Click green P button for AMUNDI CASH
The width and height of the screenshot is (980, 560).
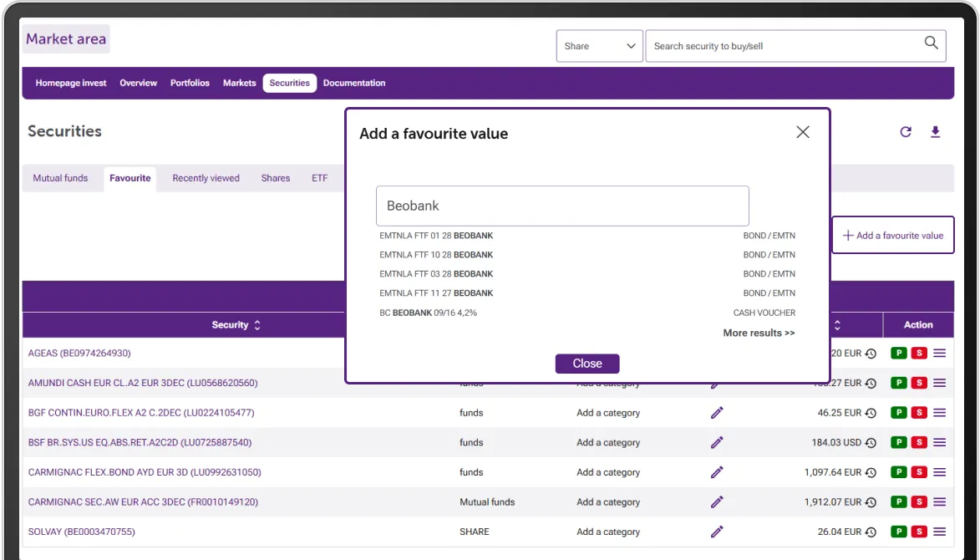(x=899, y=383)
